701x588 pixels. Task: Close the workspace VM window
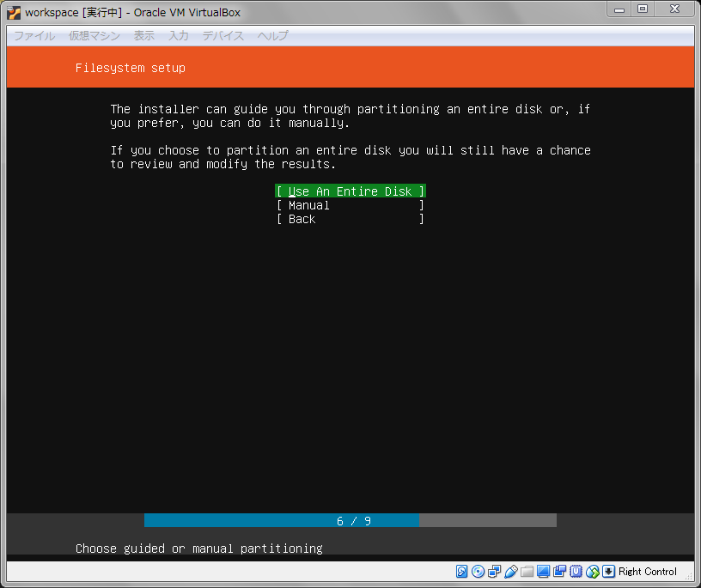[674, 9]
